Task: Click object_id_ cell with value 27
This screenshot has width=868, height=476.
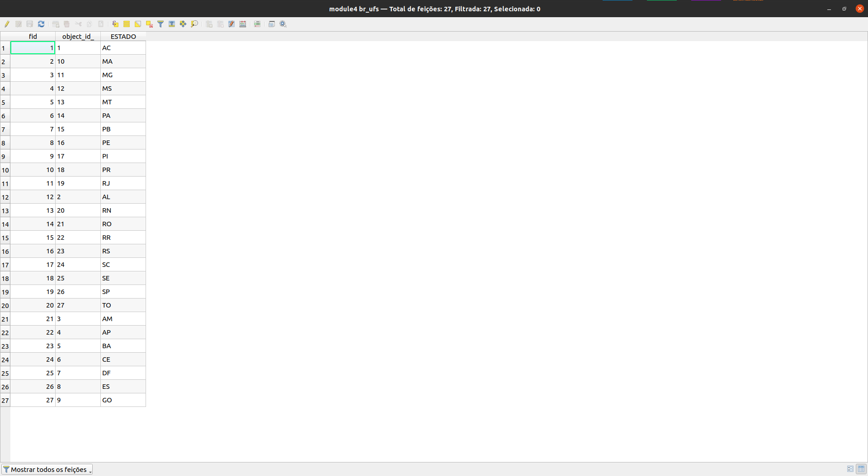Action: point(78,305)
